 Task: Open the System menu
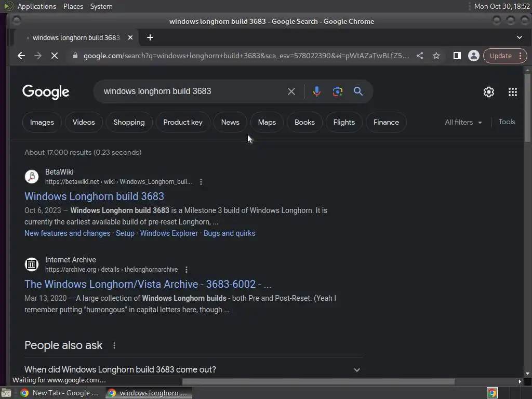101,6
